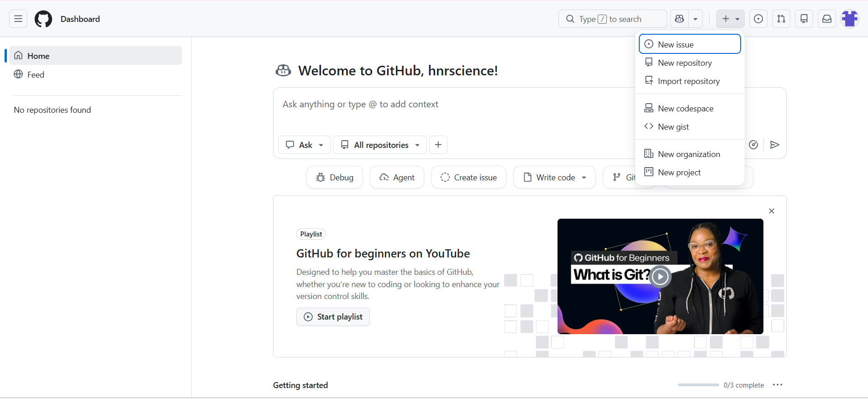The width and height of the screenshot is (868, 399).
Task: Click the Playlist label badge
Action: pos(311,234)
